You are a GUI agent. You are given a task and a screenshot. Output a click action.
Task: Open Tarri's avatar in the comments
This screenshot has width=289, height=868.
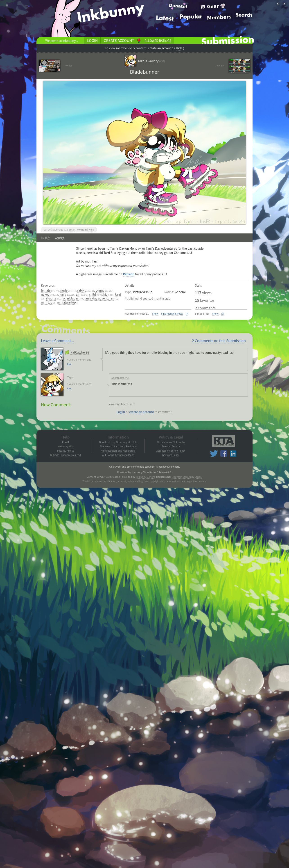tap(52, 384)
